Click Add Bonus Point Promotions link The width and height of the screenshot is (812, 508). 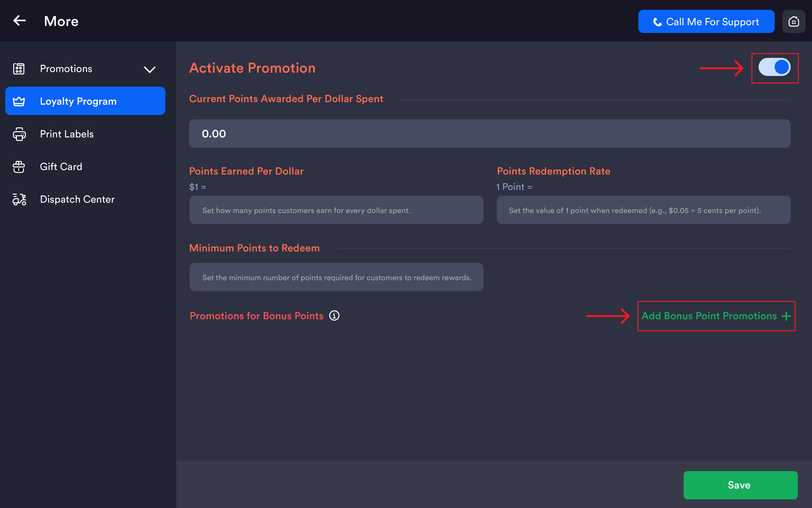click(709, 316)
